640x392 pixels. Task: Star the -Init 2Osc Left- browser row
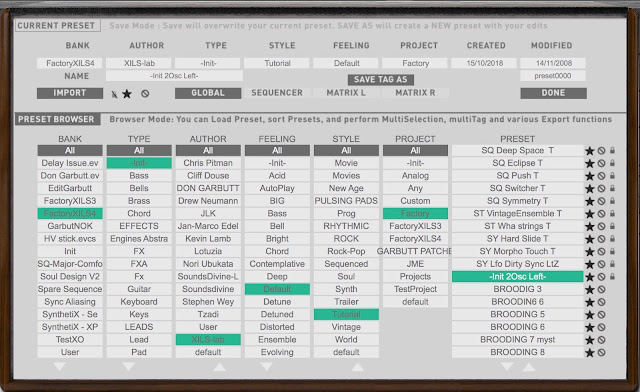589,277
